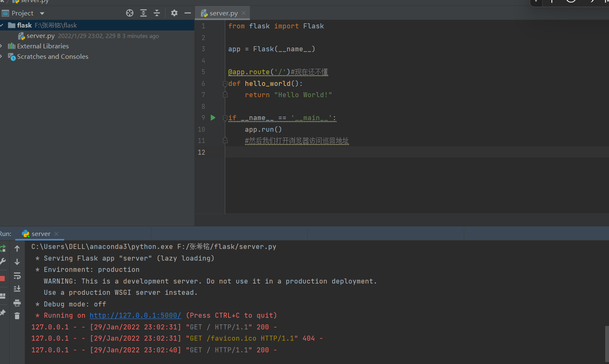Screen dimensions: 609x364
Task: Click app = Flask(__name__) line
Action: 272,49
